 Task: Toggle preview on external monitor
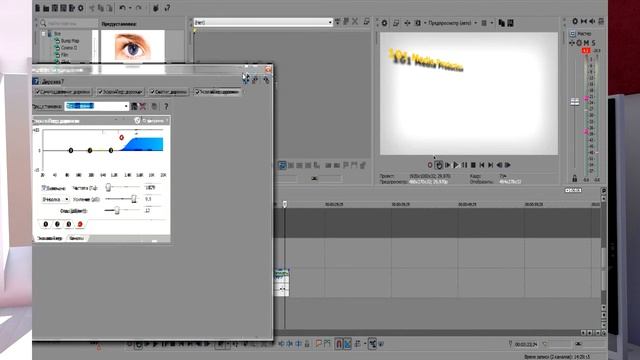pos(396,23)
